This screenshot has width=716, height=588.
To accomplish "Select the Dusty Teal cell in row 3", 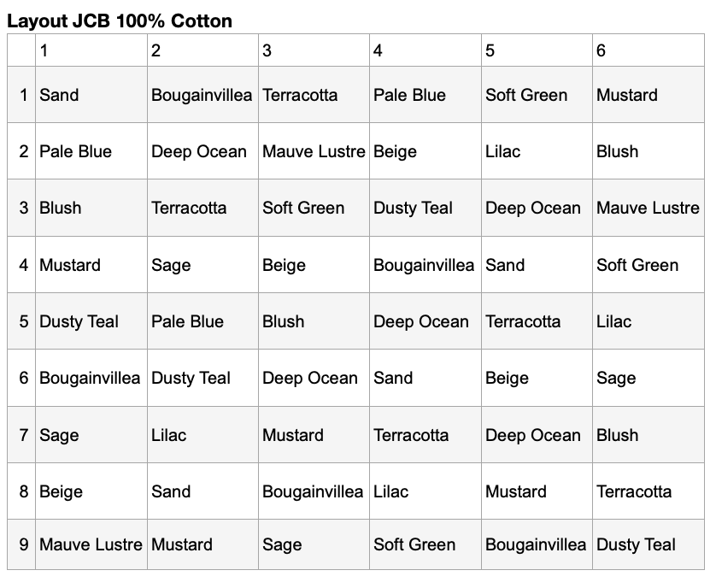I will tap(425, 208).
